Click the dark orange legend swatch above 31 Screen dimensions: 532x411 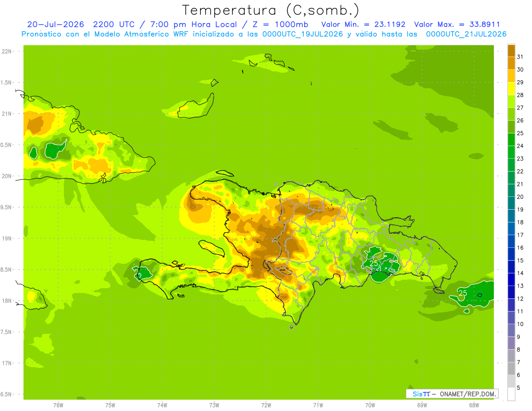(511, 51)
